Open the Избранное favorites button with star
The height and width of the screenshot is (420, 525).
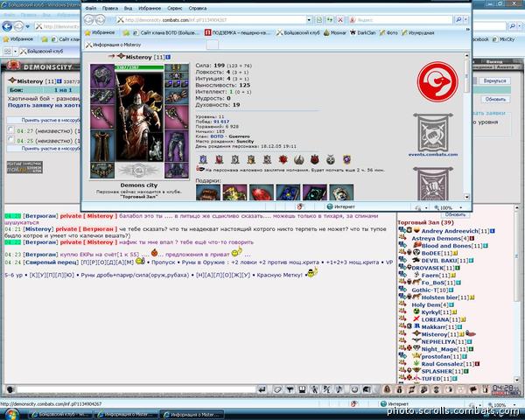click(100, 32)
